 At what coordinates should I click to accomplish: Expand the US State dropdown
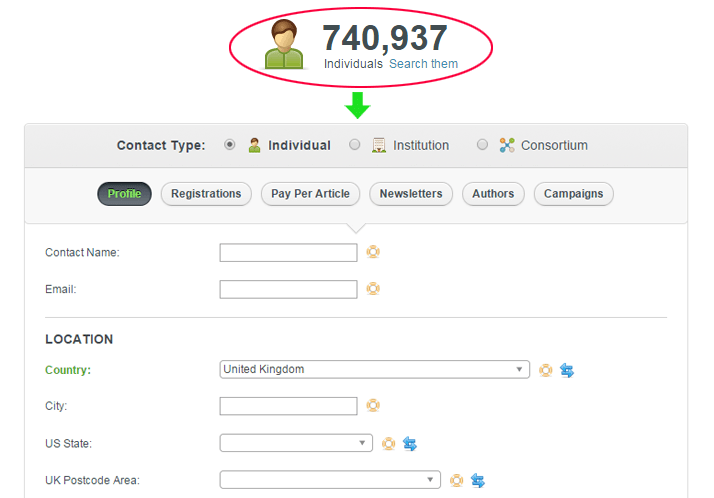pyautogui.click(x=296, y=443)
